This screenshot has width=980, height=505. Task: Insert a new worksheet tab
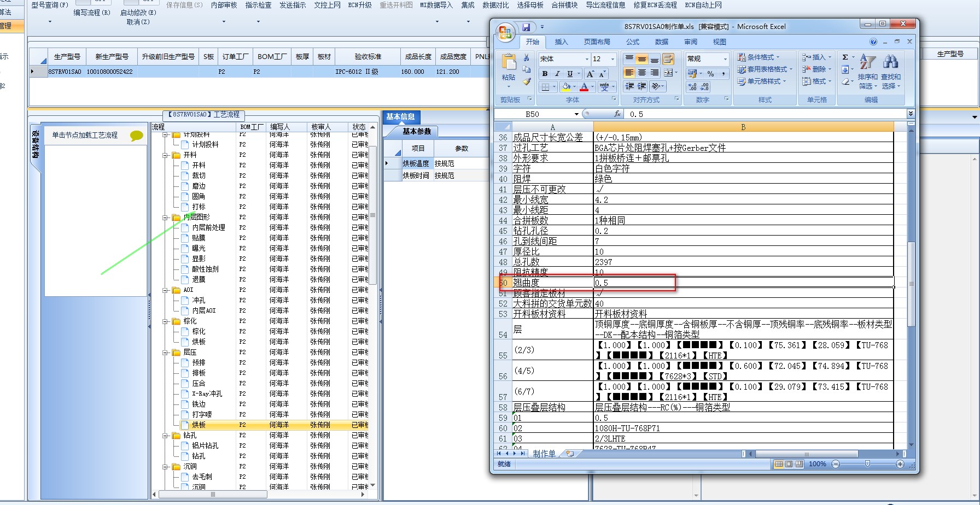coord(570,454)
